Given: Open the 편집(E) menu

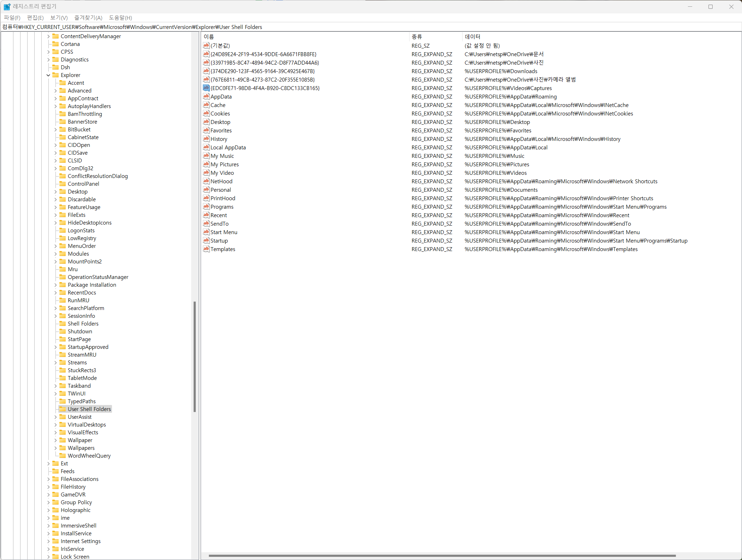Looking at the screenshot, I should (x=35, y=18).
